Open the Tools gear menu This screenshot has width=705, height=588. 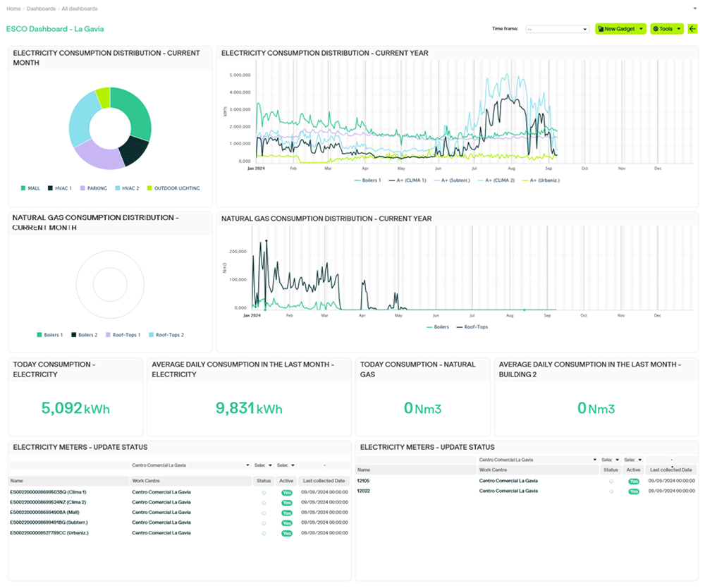pyautogui.click(x=666, y=29)
